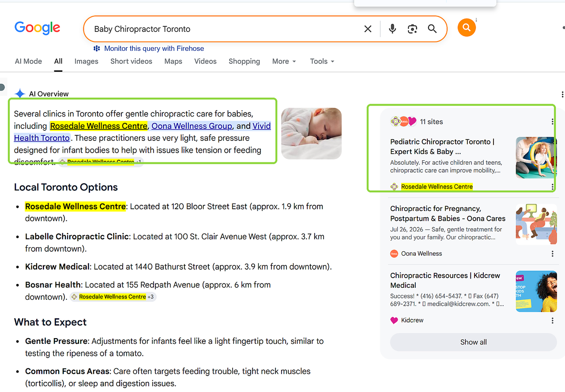Go to the Maps tab
The image size is (565, 392).
click(173, 61)
